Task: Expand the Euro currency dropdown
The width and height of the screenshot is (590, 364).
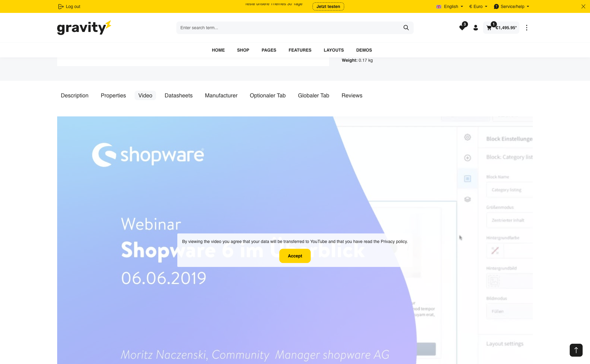Action: [478, 6]
